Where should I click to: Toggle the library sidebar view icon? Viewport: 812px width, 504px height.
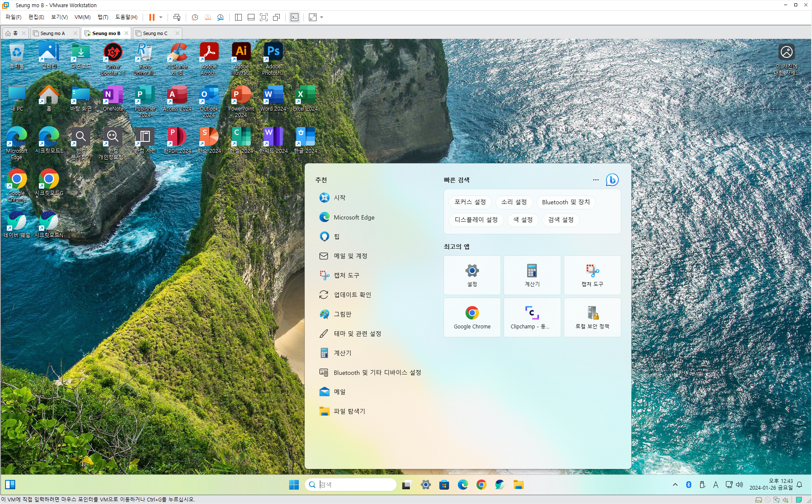tap(238, 17)
